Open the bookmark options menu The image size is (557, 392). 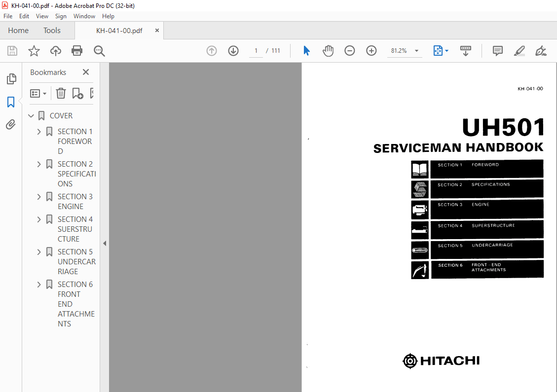click(38, 93)
